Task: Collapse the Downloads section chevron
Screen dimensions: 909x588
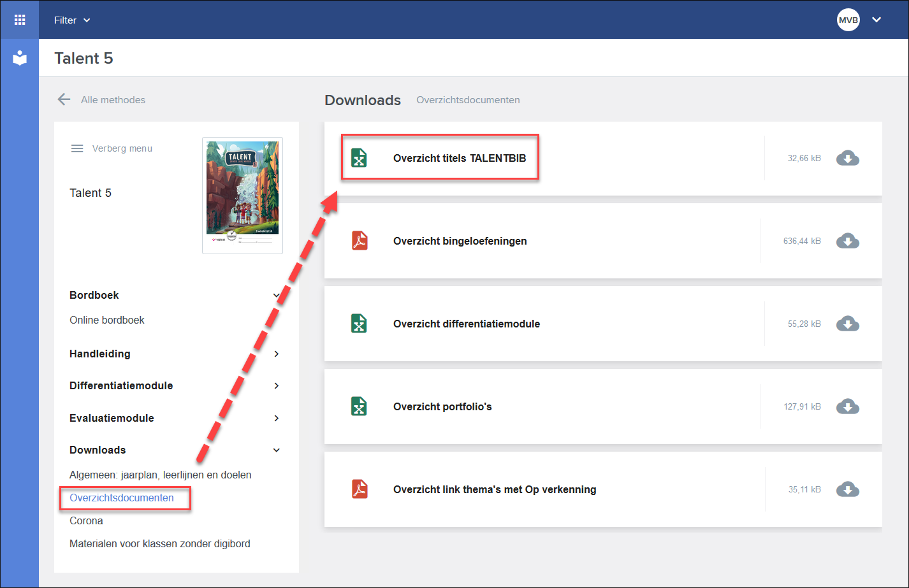Action: pyautogui.click(x=277, y=450)
